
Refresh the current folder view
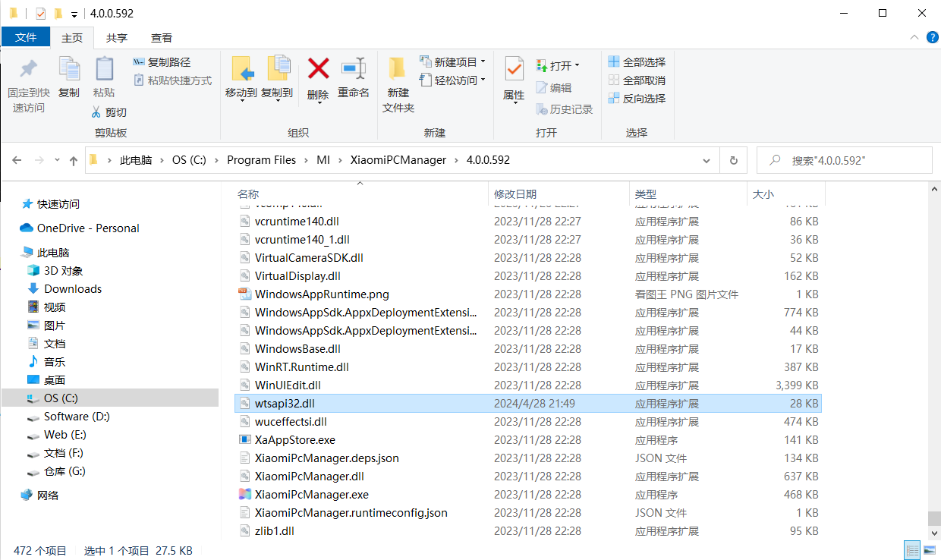pyautogui.click(x=733, y=160)
